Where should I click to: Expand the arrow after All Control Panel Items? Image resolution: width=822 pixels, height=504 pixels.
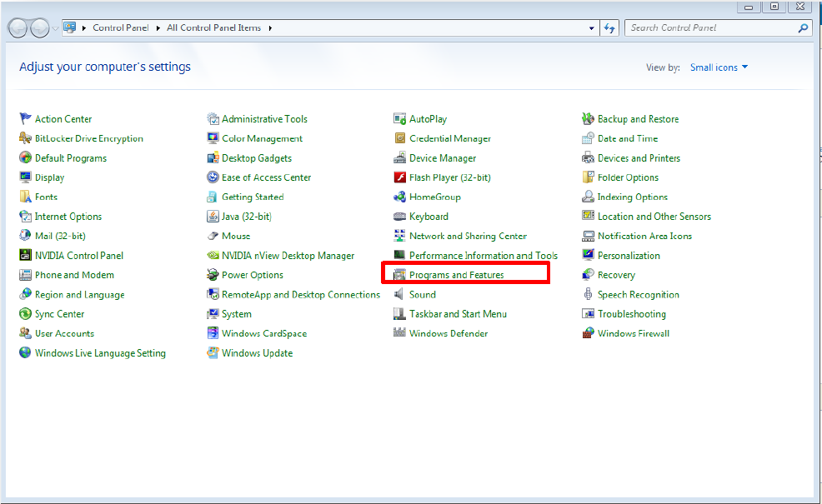pos(270,28)
